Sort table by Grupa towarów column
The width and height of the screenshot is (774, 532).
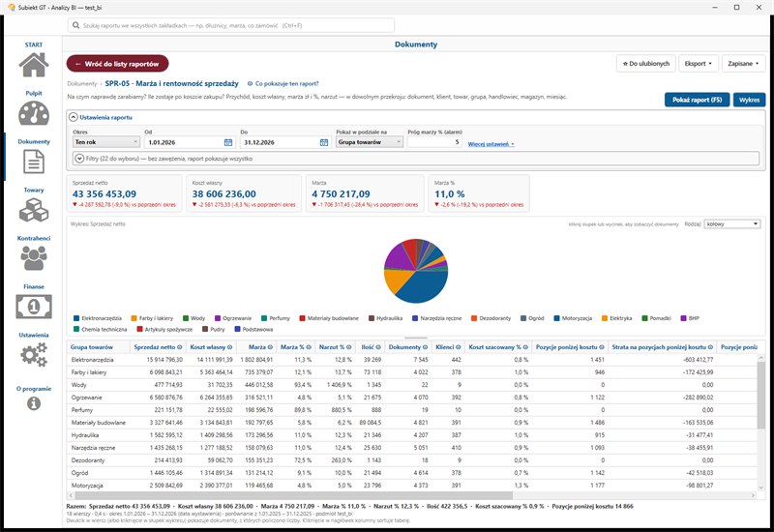(91, 347)
